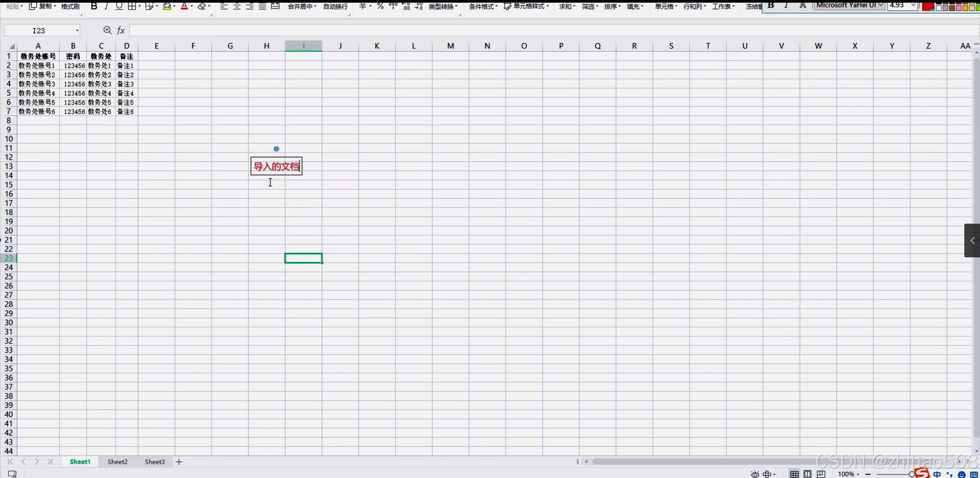Screen dimensions: 980x478
Task: Click the zoom magnifier beside the formula bar
Action: 107,30
